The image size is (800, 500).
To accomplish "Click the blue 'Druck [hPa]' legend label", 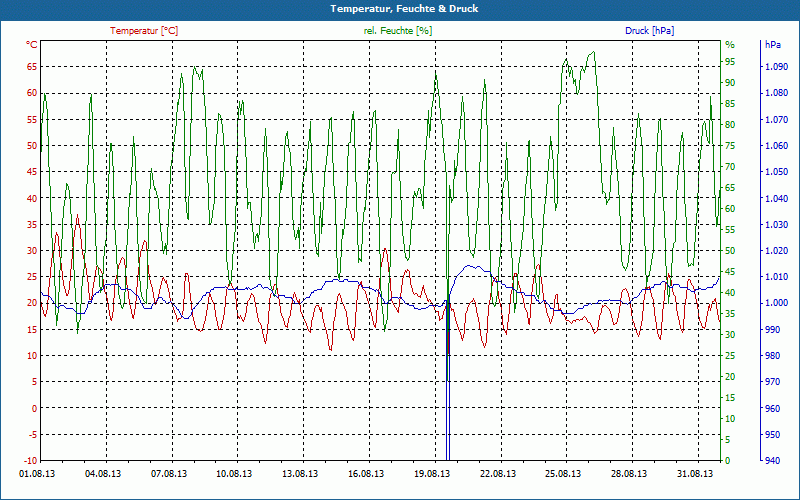I will click(x=649, y=31).
